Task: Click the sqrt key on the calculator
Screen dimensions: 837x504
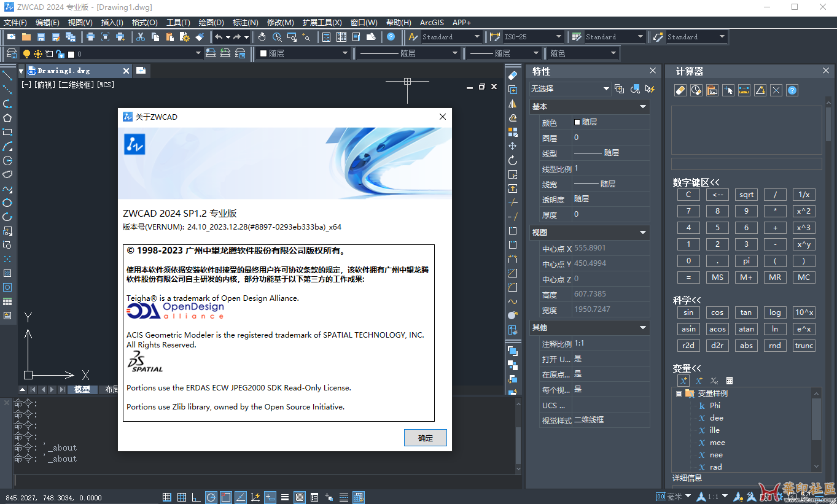Action: click(x=746, y=194)
